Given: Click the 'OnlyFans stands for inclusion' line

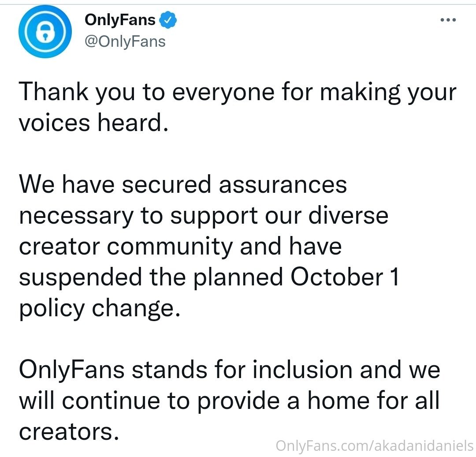Looking at the screenshot, I should [230, 371].
